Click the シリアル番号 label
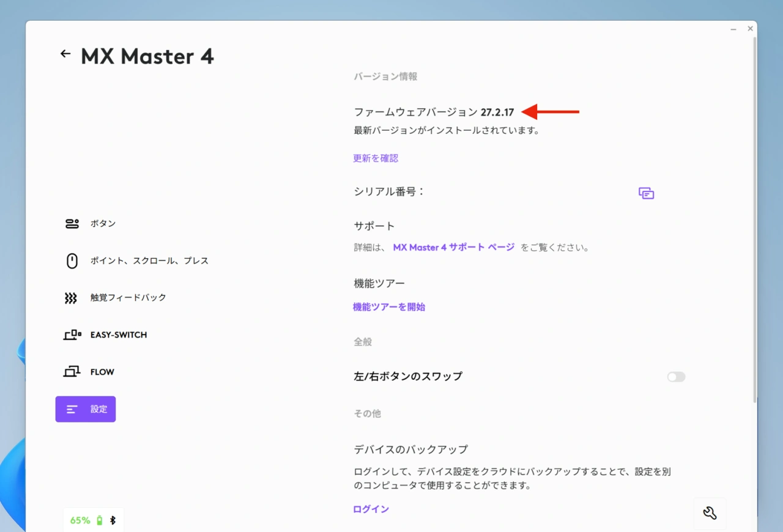Image resolution: width=783 pixels, height=532 pixels. (x=389, y=191)
